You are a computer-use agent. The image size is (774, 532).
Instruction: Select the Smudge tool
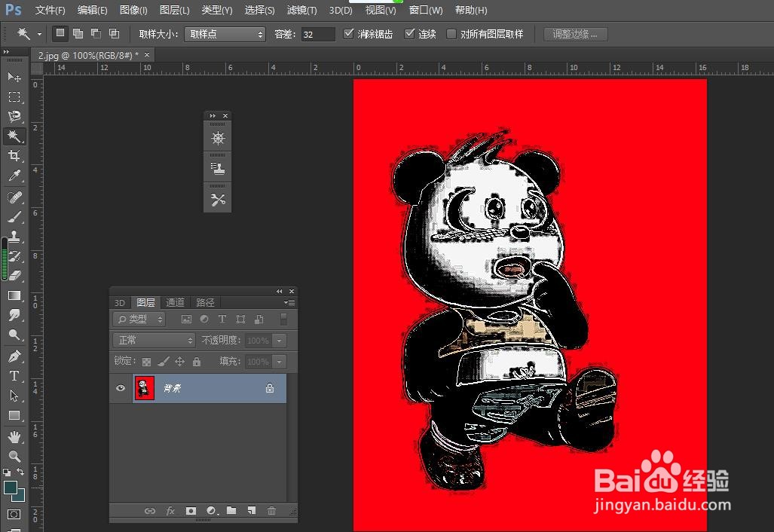click(14, 315)
